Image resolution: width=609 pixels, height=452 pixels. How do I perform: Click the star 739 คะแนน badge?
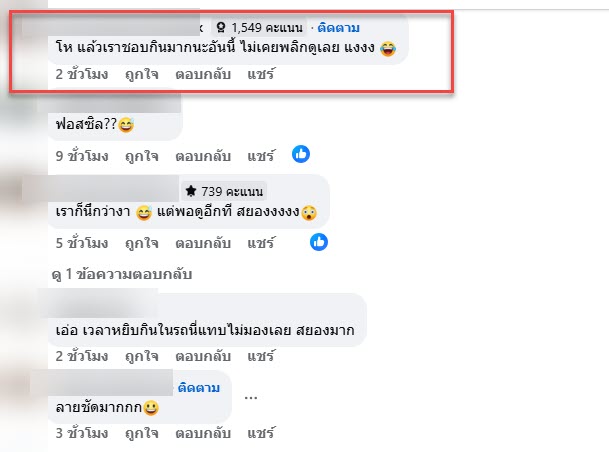pos(224,191)
